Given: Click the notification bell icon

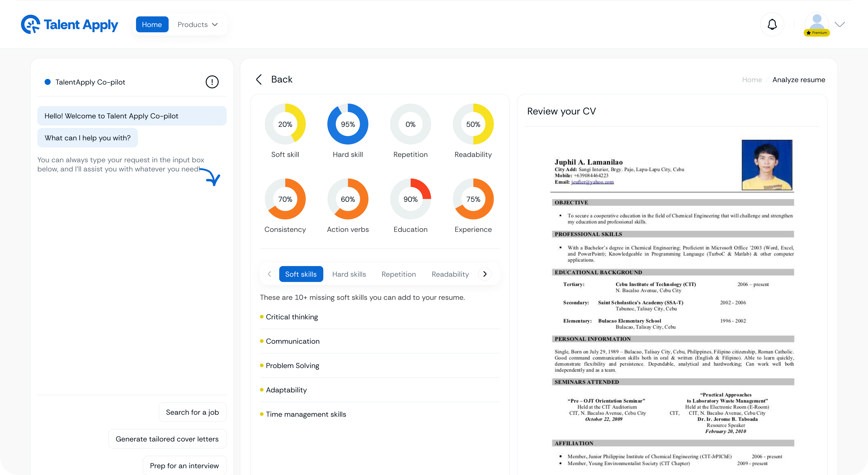Looking at the screenshot, I should point(772,24).
